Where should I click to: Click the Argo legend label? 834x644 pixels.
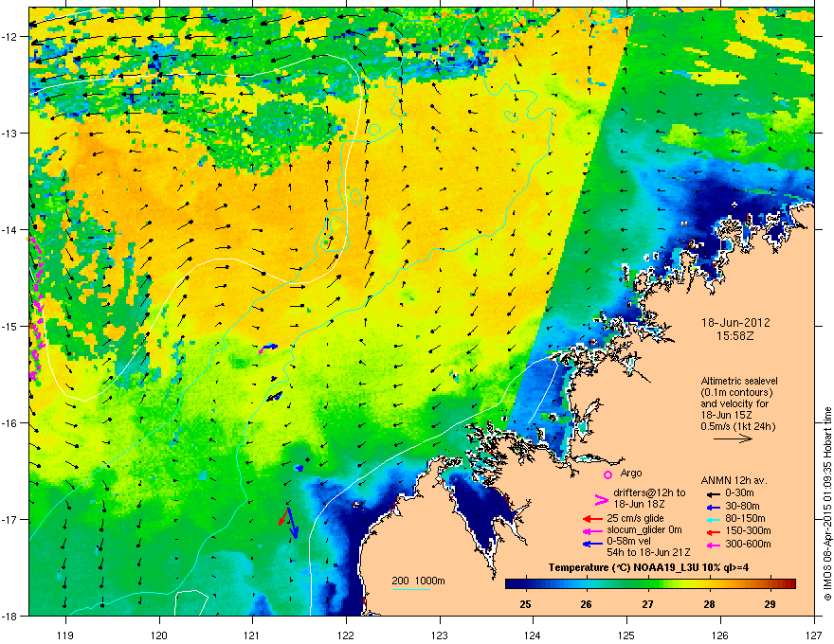tap(631, 473)
